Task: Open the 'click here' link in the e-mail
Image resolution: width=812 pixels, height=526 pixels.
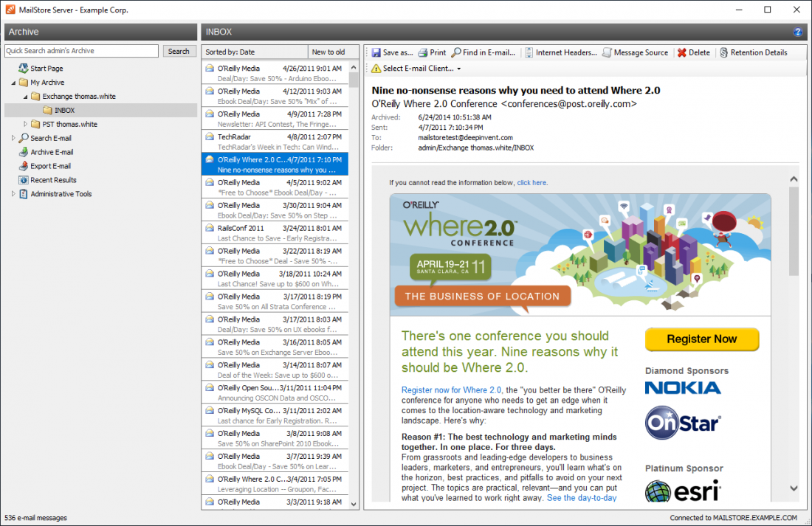Action: pos(531,182)
